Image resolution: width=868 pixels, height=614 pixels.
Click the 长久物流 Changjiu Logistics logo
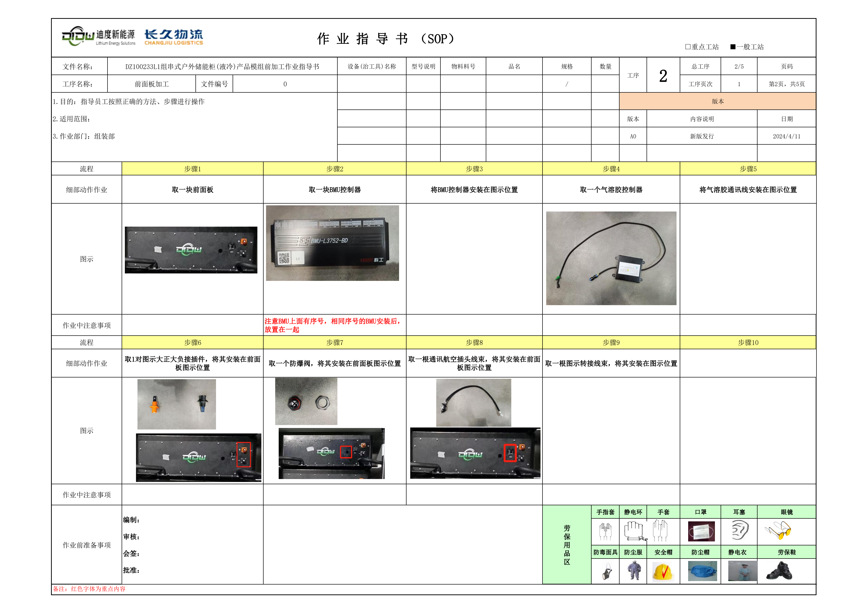(173, 37)
